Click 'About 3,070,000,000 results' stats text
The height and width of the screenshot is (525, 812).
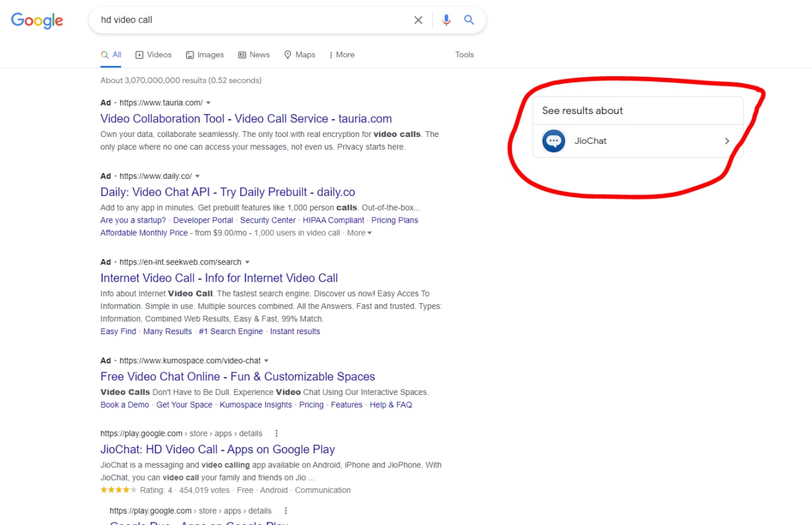point(181,81)
